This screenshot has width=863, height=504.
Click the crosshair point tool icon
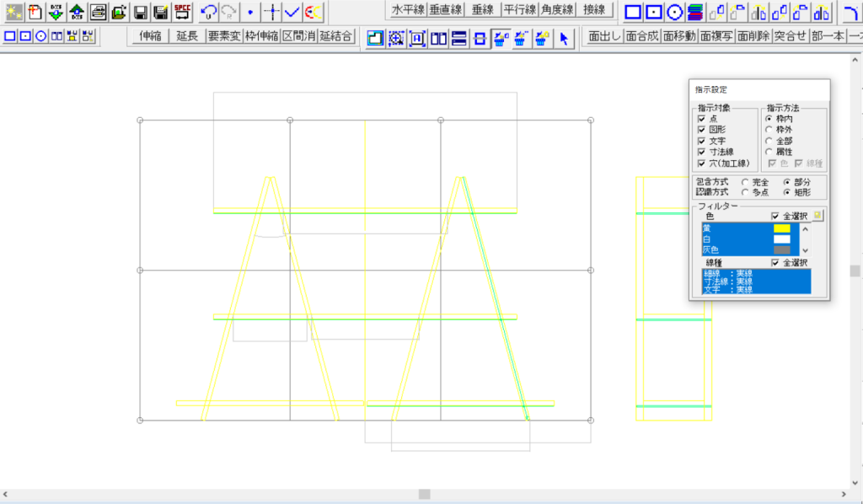pos(271,12)
